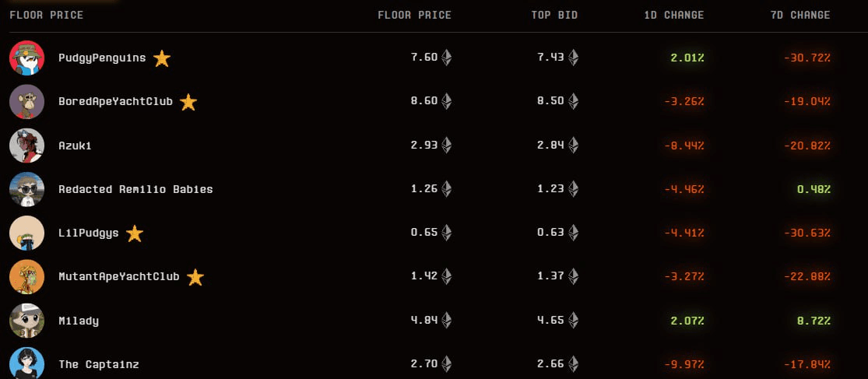Open the LilPudgys avatar icon
Screen dimensions: 868x379
[26, 233]
